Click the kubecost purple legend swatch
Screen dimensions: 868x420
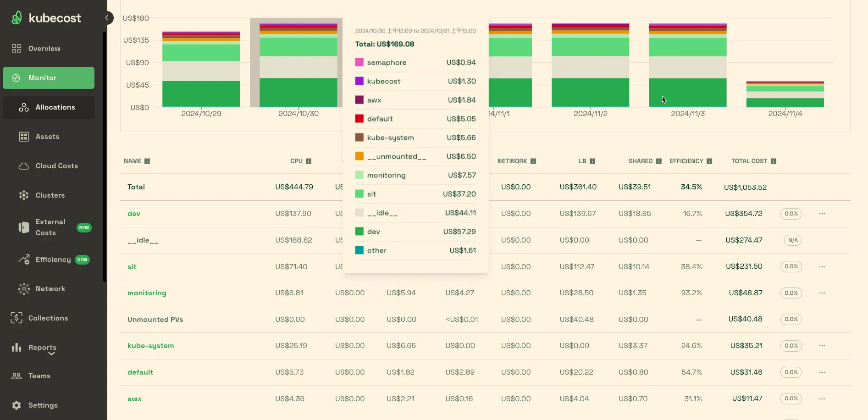point(359,81)
